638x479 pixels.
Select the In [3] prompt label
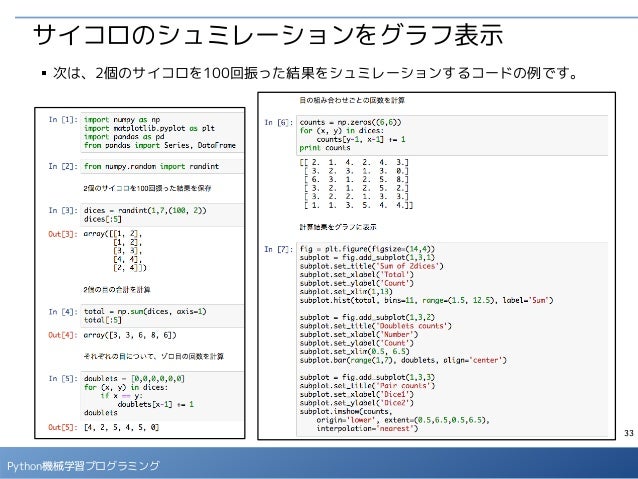(x=63, y=210)
